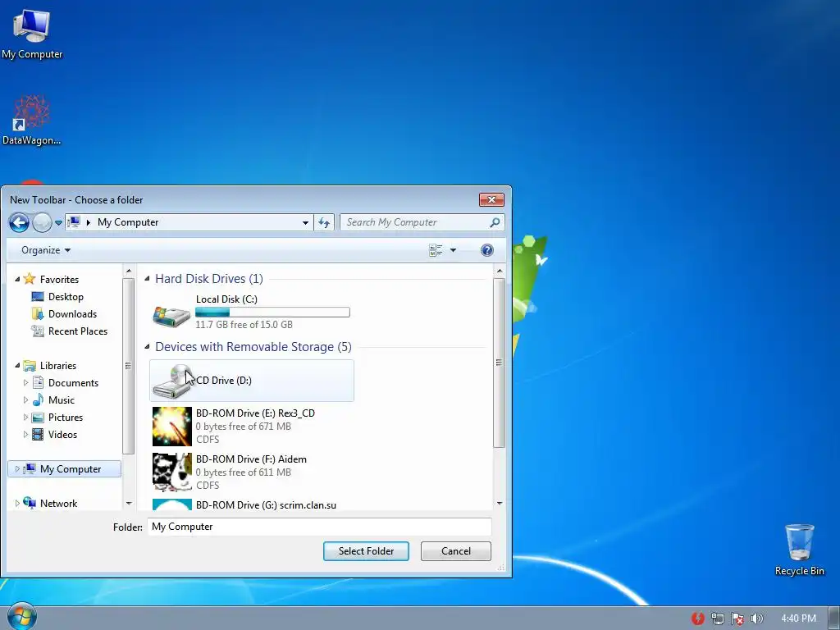The image size is (840, 630).
Task: Click navigation pane scroll down arrow
Action: pos(129,503)
